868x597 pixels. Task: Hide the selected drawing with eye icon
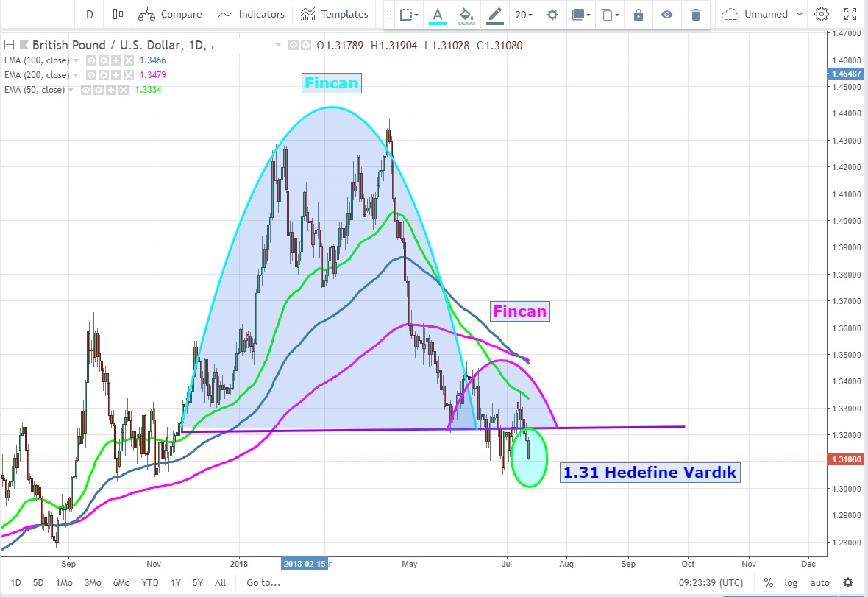[x=666, y=14]
